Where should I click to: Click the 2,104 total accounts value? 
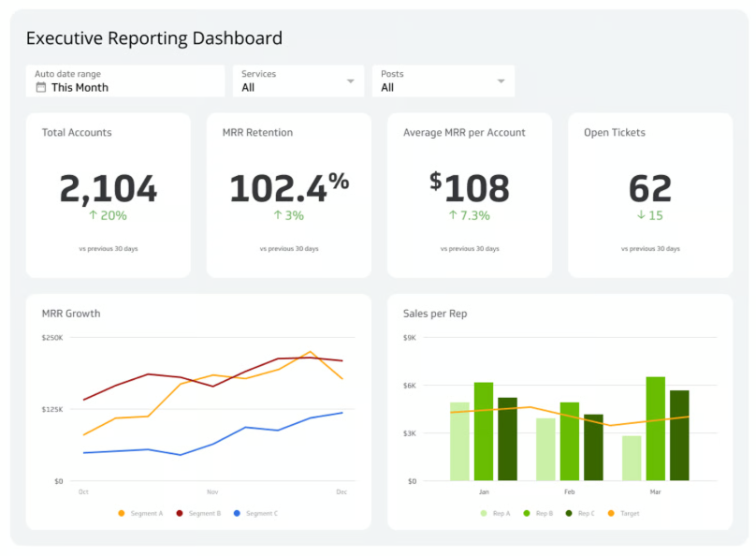(109, 188)
